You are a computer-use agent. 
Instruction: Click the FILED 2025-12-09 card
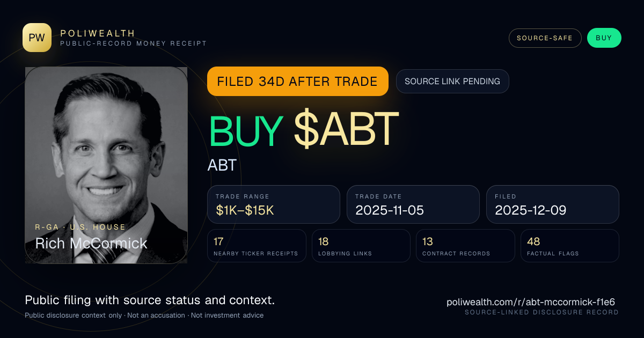pos(553,204)
